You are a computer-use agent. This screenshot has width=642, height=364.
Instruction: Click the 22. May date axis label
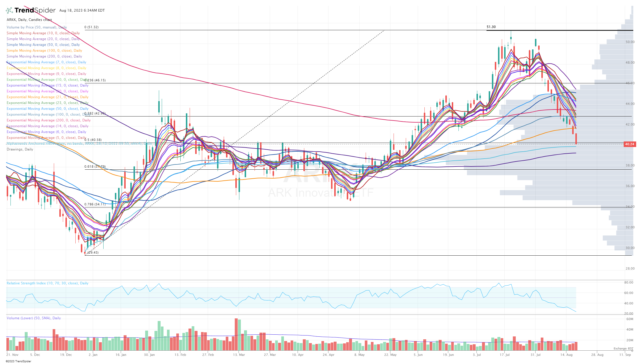390,355
